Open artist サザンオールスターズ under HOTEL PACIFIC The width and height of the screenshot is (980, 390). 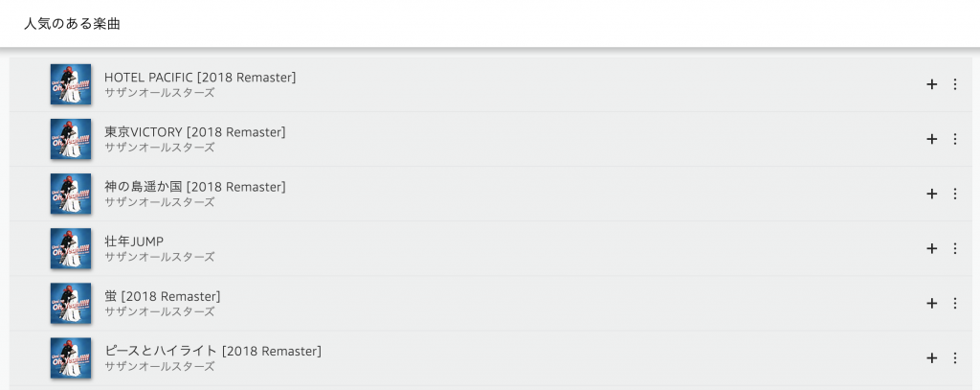pos(159,93)
